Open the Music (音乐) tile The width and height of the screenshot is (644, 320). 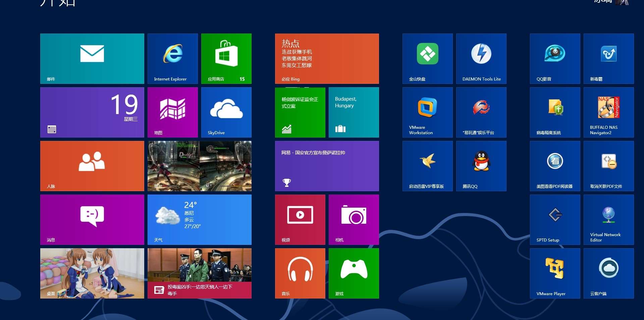click(x=300, y=273)
